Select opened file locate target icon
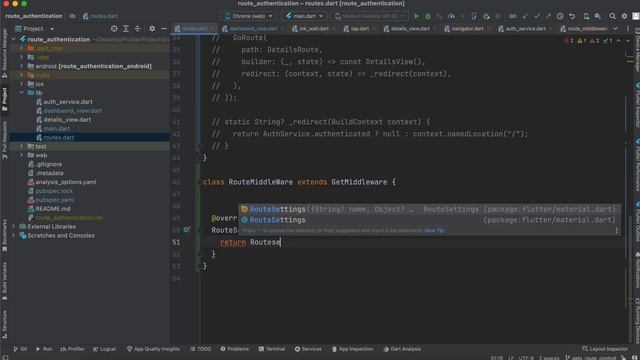Viewport: 640px width, 360px height. click(x=114, y=29)
